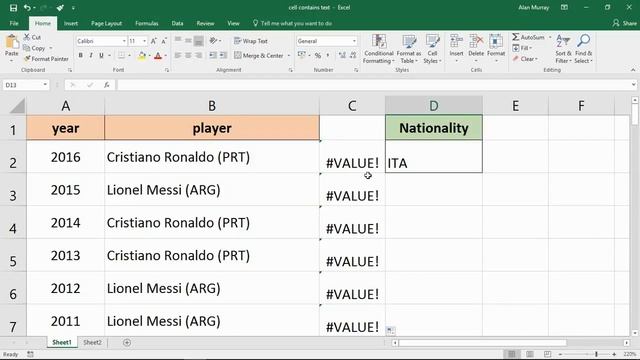Switch to the Insert tab
The image size is (640, 360).
pos(71,23)
